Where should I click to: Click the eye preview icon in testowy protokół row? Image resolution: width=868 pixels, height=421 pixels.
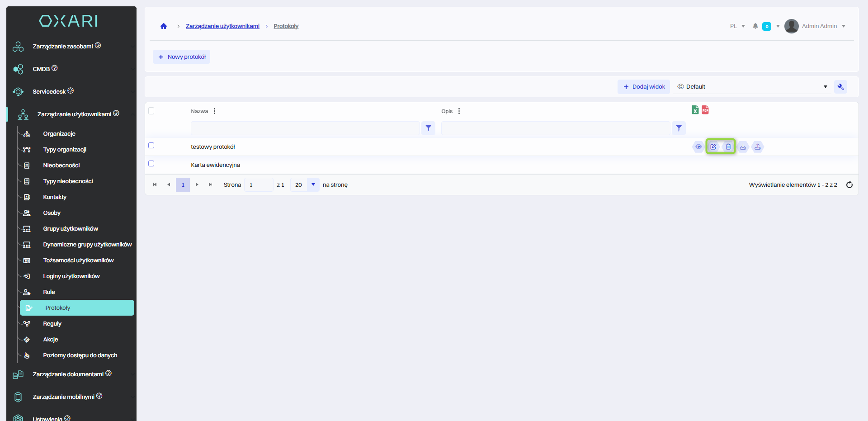coord(698,147)
